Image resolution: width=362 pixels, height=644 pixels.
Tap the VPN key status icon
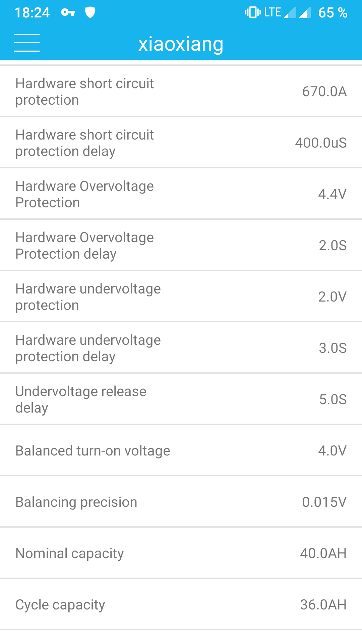tap(68, 13)
